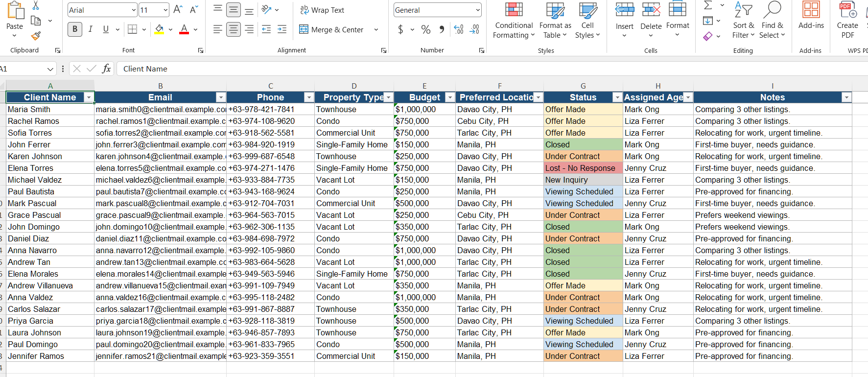Click the Decrease Decimal icon
The image size is (868, 377).
(x=474, y=29)
